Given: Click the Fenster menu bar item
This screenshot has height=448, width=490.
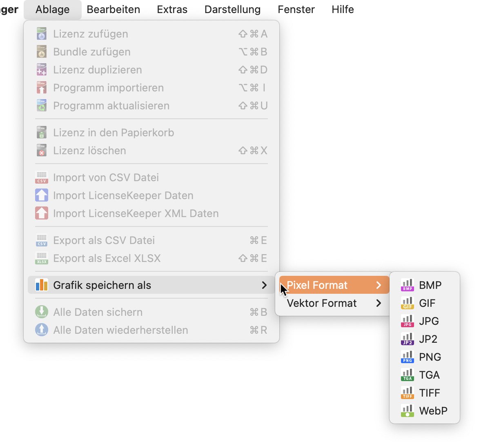Looking at the screenshot, I should [296, 9].
